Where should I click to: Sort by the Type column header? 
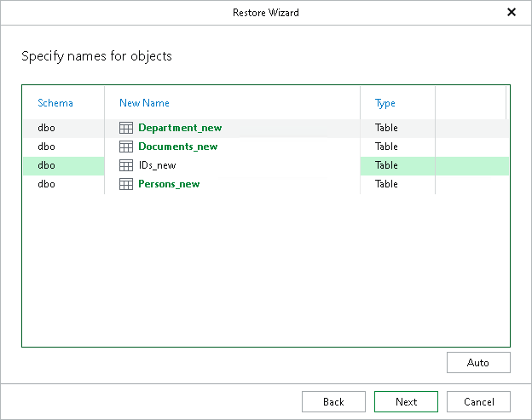pyautogui.click(x=385, y=103)
